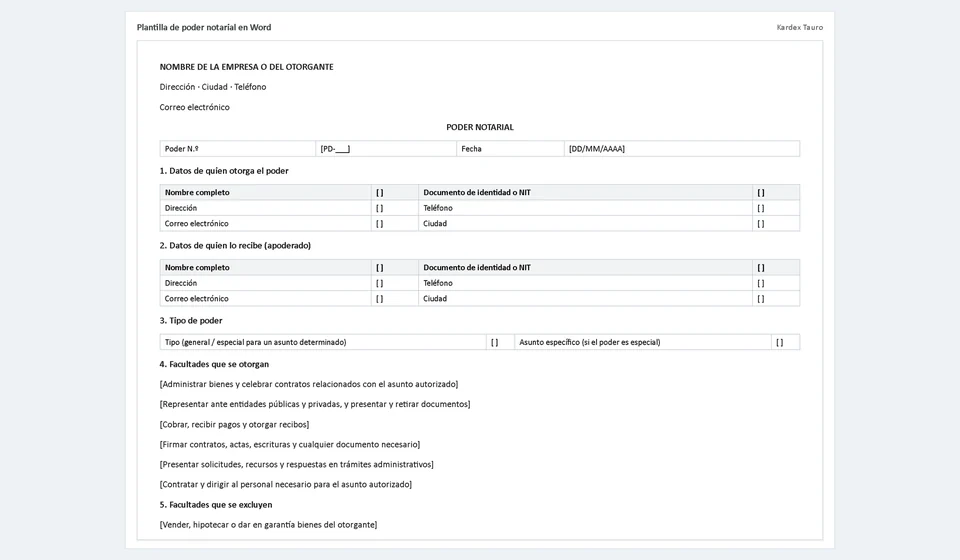Click the 'Plantilla de poder notarial en Word' title
The width and height of the screenshot is (960, 560).
pos(204,28)
